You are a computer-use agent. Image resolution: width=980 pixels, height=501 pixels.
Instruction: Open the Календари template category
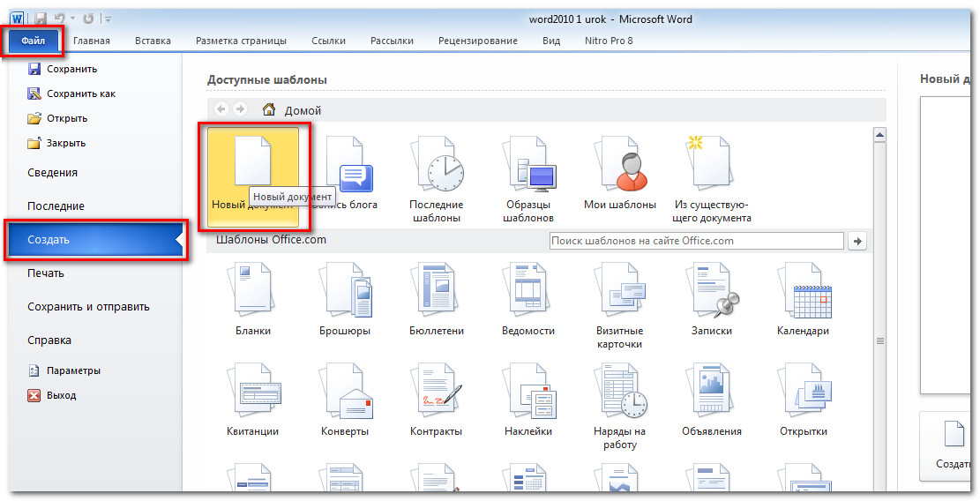point(803,301)
